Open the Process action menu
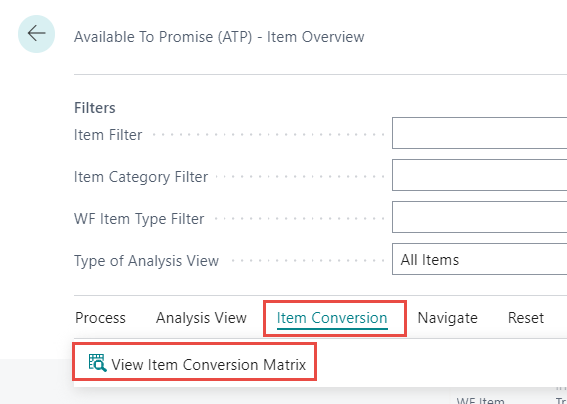Screen dimensions: 567x404 click(x=101, y=318)
